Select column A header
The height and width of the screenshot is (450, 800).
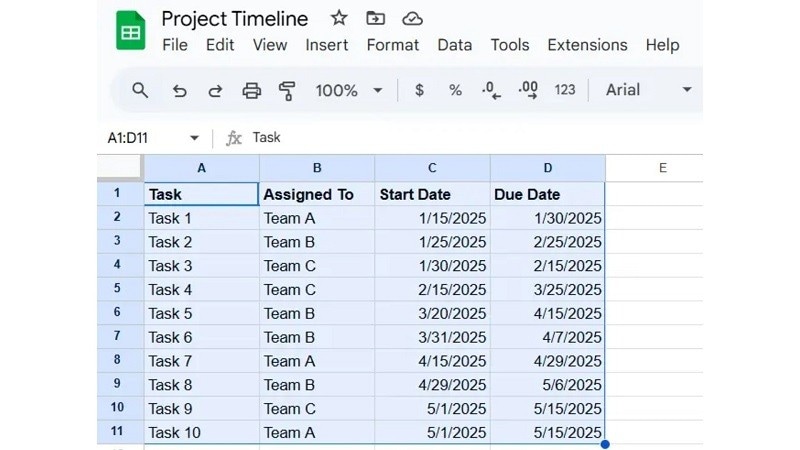202,168
